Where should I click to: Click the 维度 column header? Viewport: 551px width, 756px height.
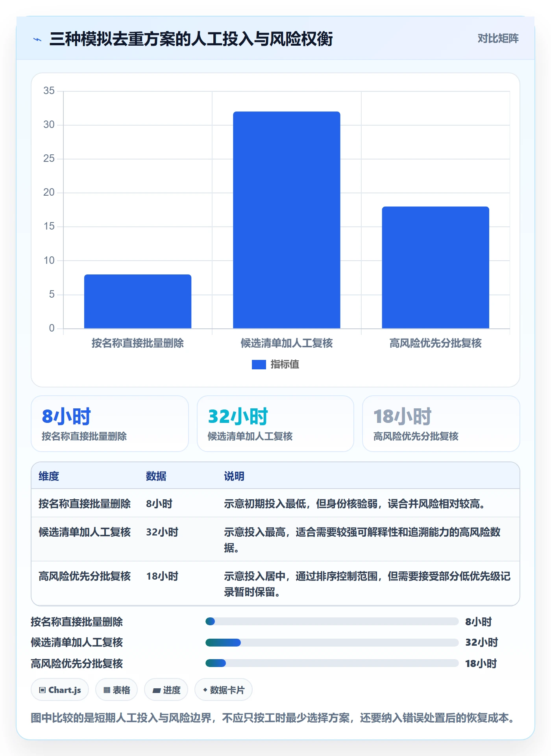(49, 476)
